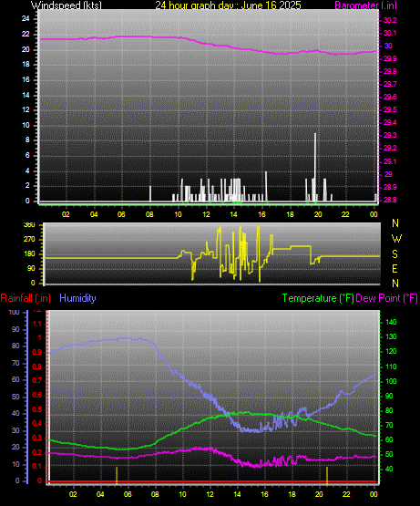The width and height of the screenshot is (420, 506).
Task: Click the Barometer (.in) axis title
Action: pos(366,5)
